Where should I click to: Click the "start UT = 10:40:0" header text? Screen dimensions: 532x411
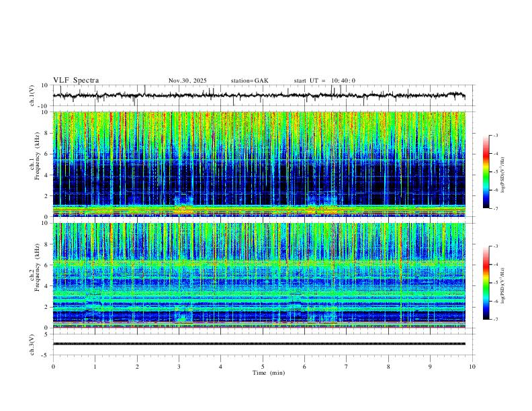coord(324,81)
